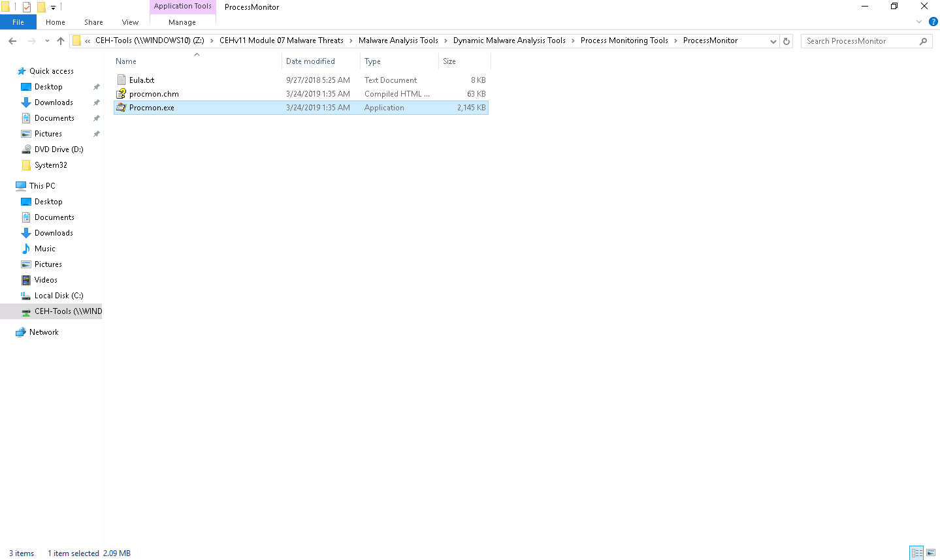Open the Share ribbon tab

pos(93,22)
